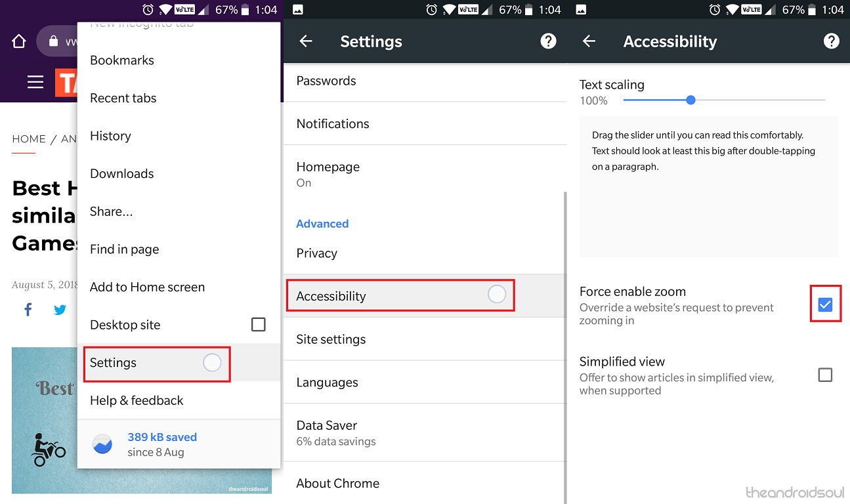Click the Twitter share icon
Image resolution: width=850 pixels, height=504 pixels.
tap(60, 310)
